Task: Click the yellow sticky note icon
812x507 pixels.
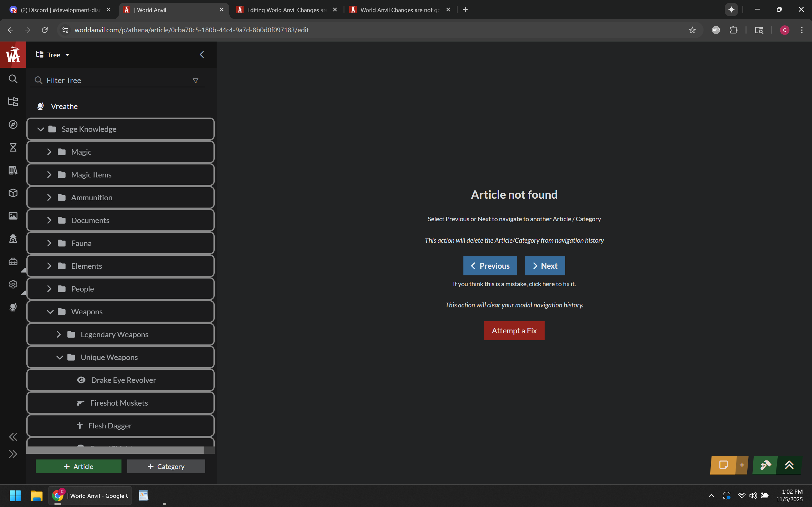Action: [x=723, y=465]
